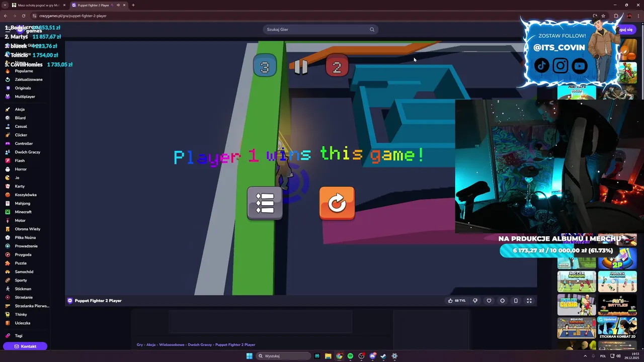
Task: Click the report/flag icon in the game bar
Action: coord(502,301)
